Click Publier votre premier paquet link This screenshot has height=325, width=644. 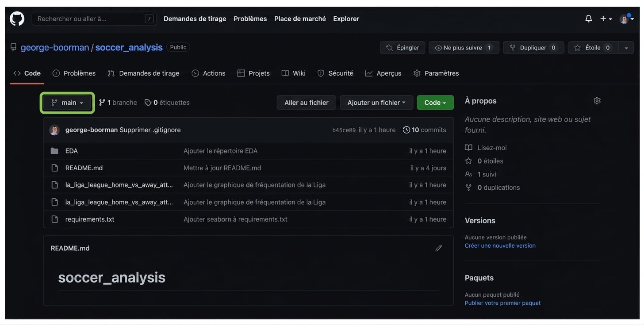(503, 303)
